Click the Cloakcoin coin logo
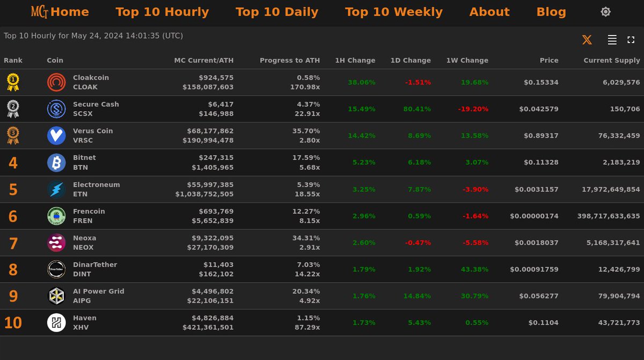The width and height of the screenshot is (644, 360). (x=56, y=82)
